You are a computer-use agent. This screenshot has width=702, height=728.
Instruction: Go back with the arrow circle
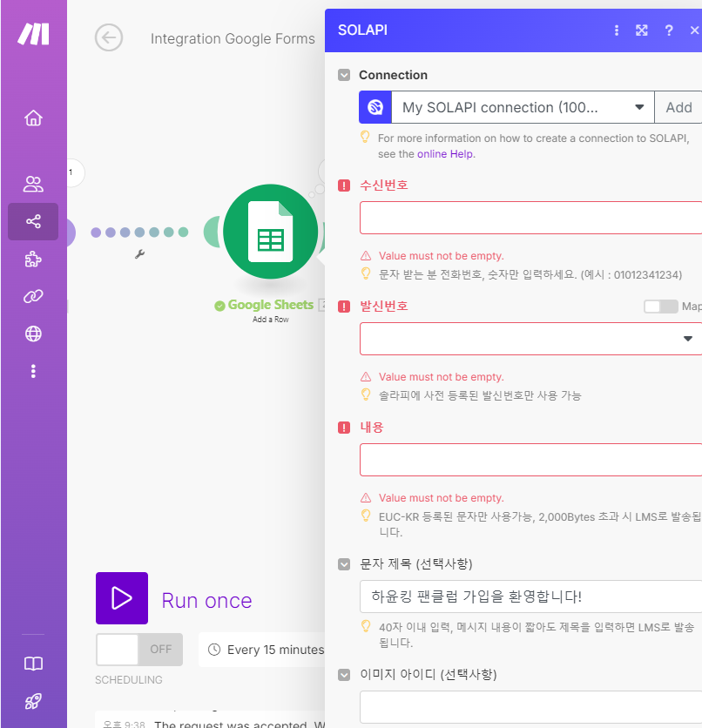pyautogui.click(x=109, y=37)
